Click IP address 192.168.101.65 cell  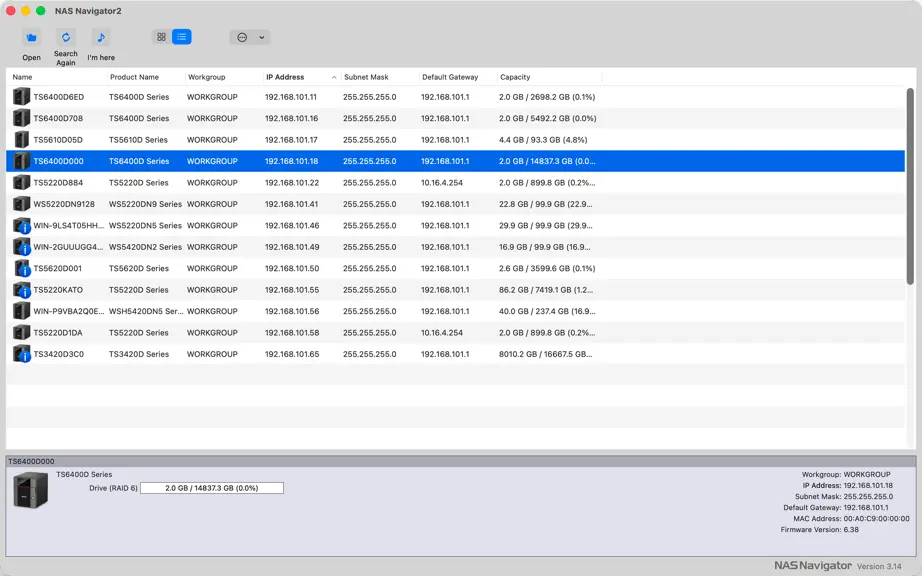point(292,354)
